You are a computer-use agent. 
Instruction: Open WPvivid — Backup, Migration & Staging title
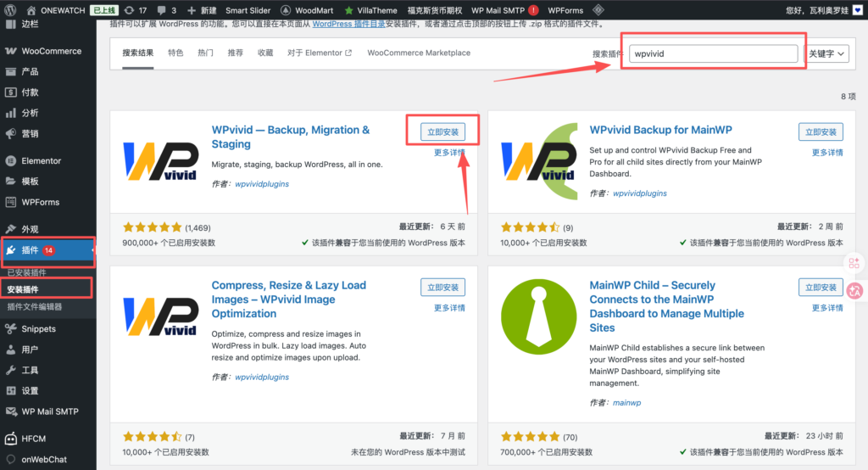pos(291,137)
